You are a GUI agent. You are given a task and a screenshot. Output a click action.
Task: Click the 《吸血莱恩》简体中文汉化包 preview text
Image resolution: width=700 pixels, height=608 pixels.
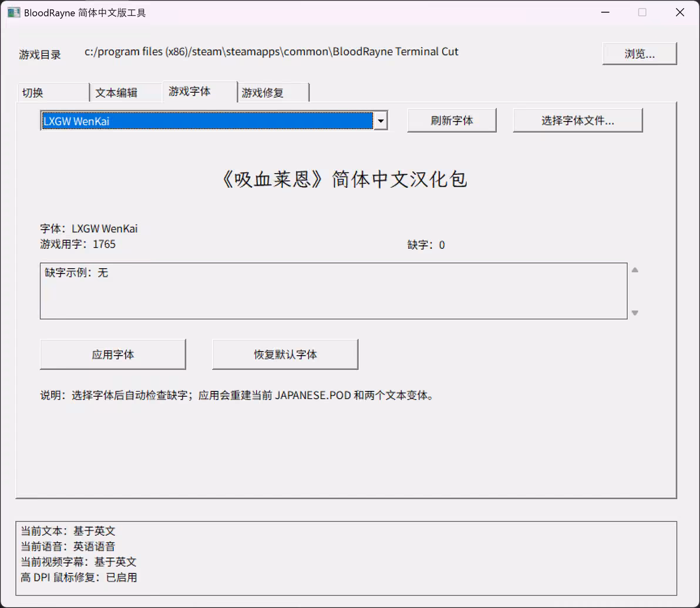click(x=344, y=180)
